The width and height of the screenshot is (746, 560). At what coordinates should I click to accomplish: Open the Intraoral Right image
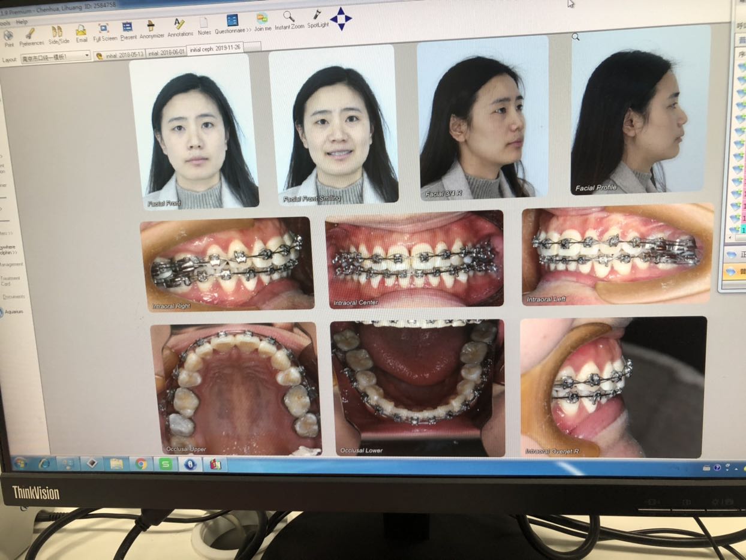click(x=227, y=263)
